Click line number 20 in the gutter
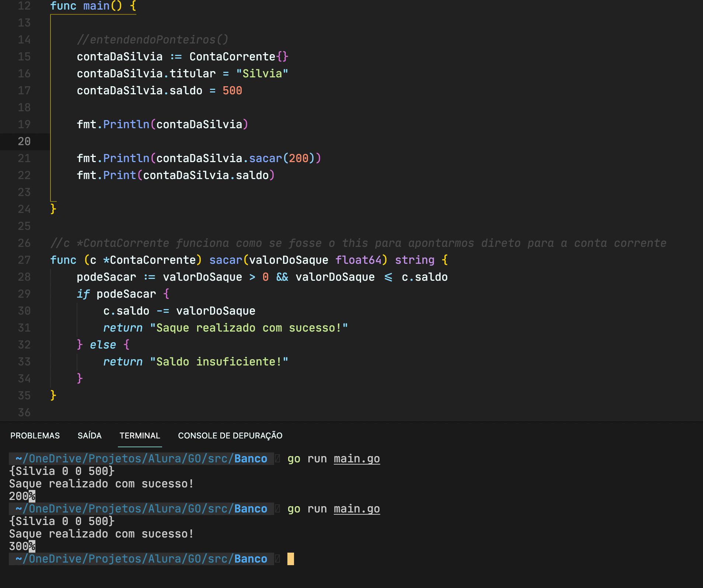The width and height of the screenshot is (703, 588). pos(24,141)
